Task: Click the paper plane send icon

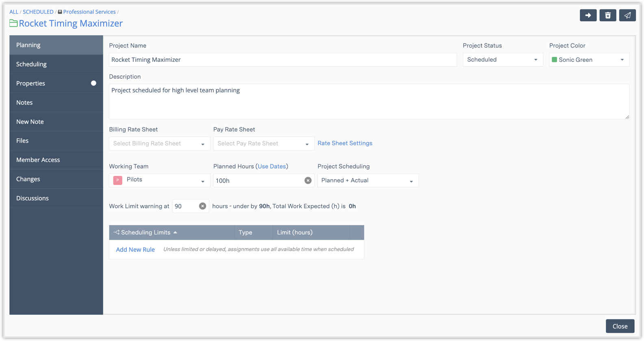Action: [x=627, y=15]
